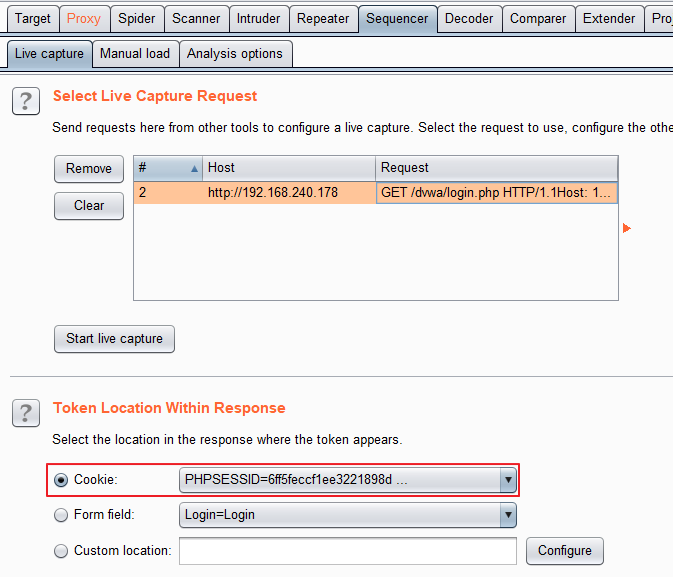Viewport: 673px width, 577px height.
Task: Switch to the Proxy tab
Action: click(84, 19)
